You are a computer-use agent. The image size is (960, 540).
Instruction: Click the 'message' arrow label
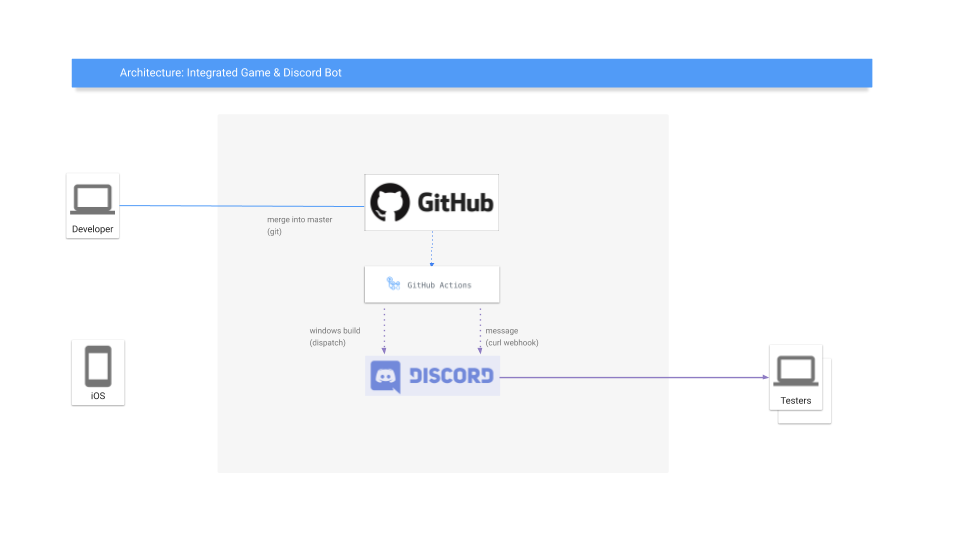(502, 331)
